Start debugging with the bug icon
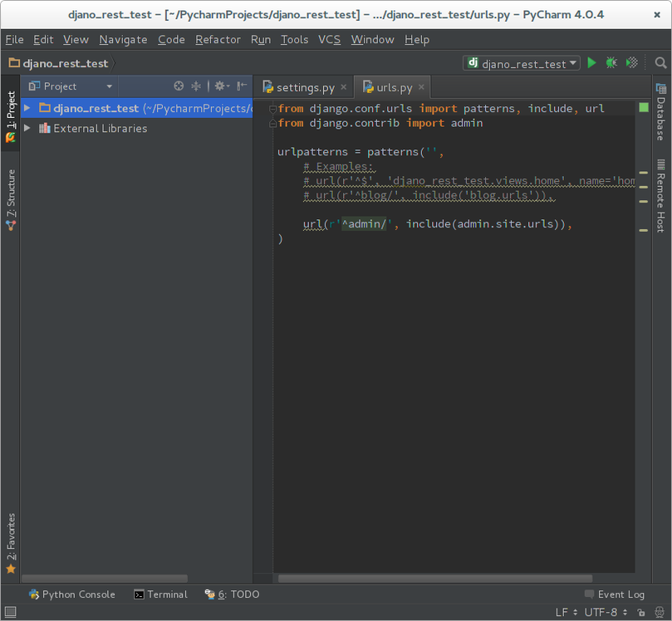The height and width of the screenshot is (621, 672). pos(611,63)
